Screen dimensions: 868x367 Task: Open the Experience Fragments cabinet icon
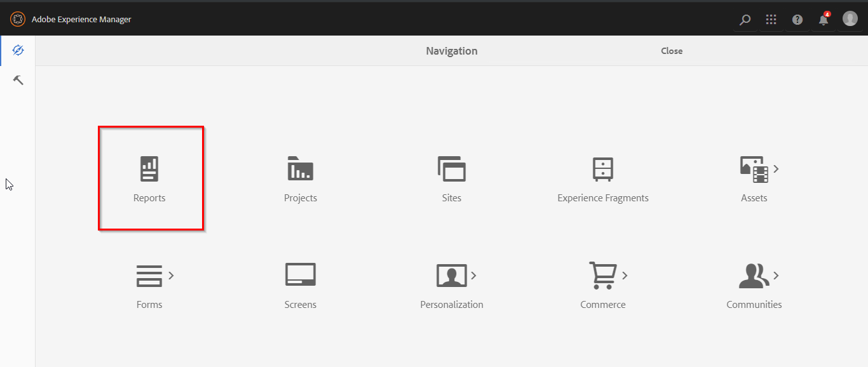[603, 169]
